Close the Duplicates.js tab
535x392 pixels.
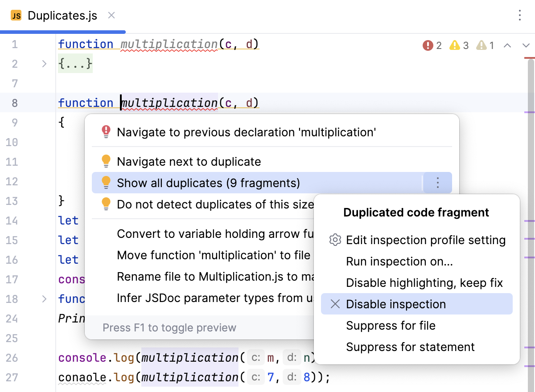(x=111, y=16)
